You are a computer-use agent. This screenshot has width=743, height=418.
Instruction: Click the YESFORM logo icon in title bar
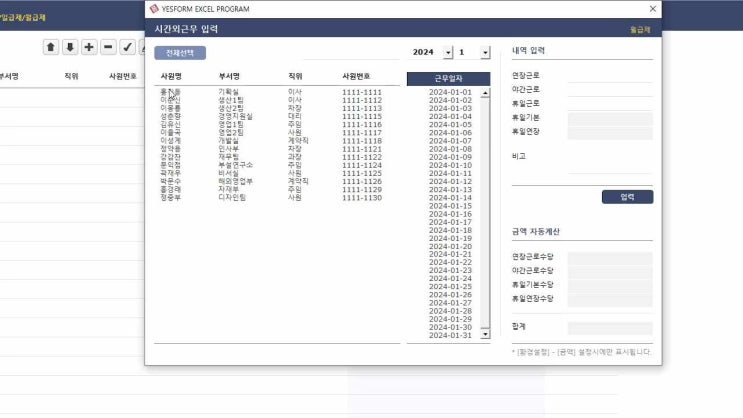pos(154,9)
